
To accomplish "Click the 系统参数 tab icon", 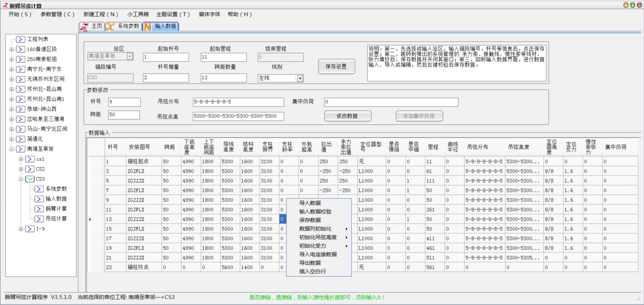I will (x=110, y=26).
